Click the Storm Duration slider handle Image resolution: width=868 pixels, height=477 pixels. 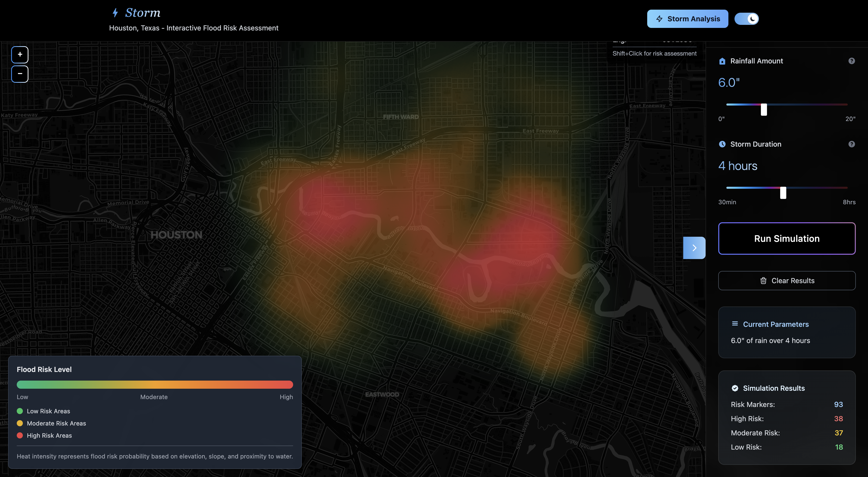coord(783,193)
